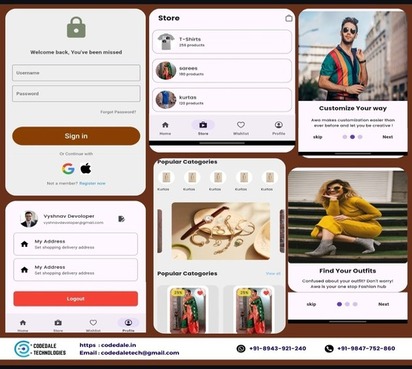Tap the edit profile icon beside Vyshnav Developer
This screenshot has width=412, height=369.
pos(121,219)
